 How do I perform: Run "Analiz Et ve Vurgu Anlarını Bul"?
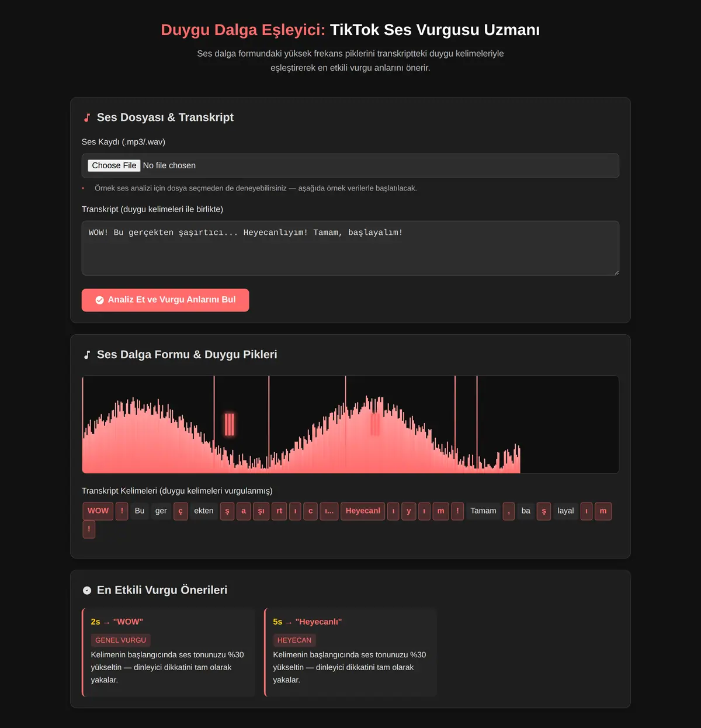tap(165, 300)
